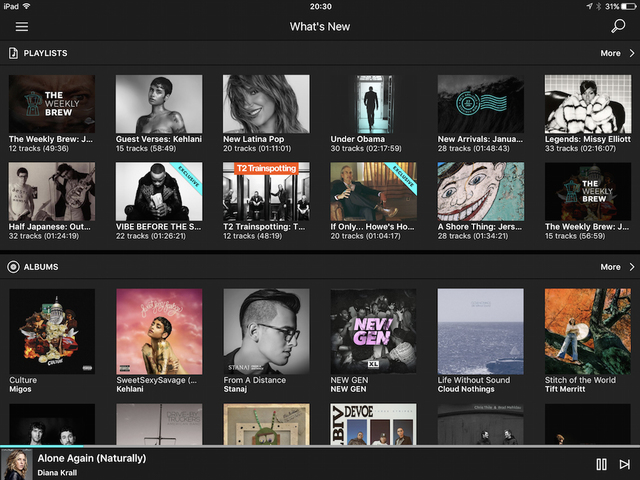Tap the playback progress bar above the player

pyautogui.click(x=320, y=446)
